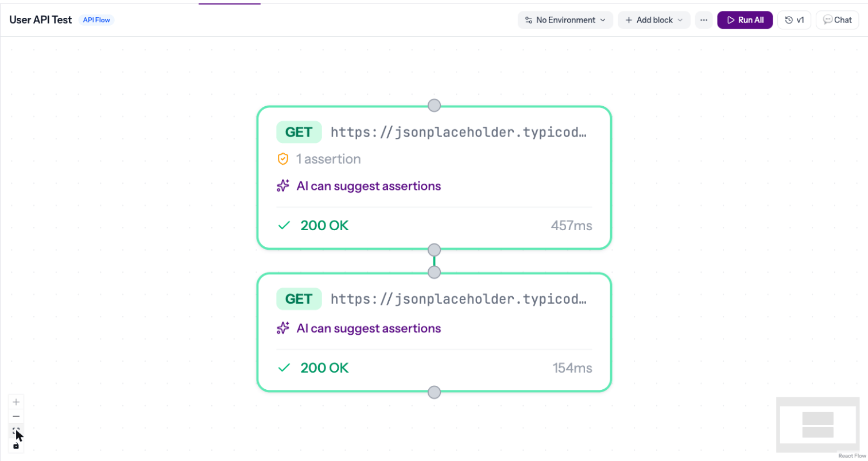Expand the Add block dropdown

pos(654,20)
